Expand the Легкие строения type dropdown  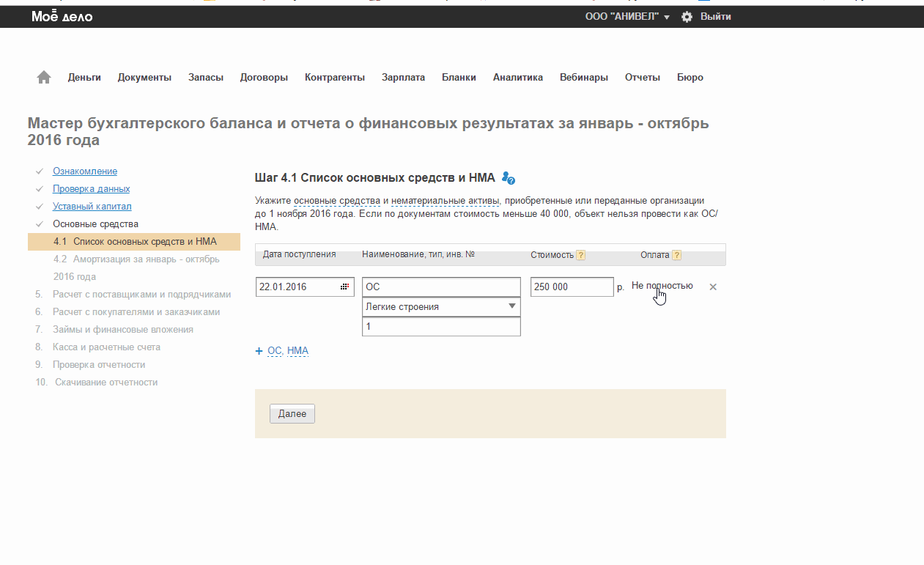coord(441,307)
